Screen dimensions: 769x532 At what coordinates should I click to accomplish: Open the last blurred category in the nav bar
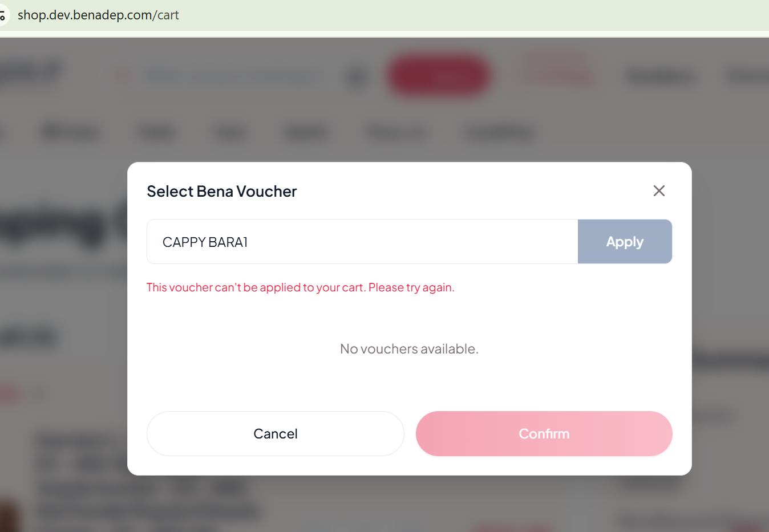tap(499, 132)
